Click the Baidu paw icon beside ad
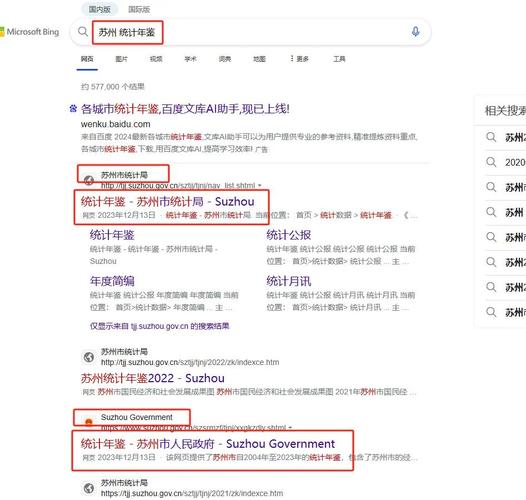 click(73, 108)
